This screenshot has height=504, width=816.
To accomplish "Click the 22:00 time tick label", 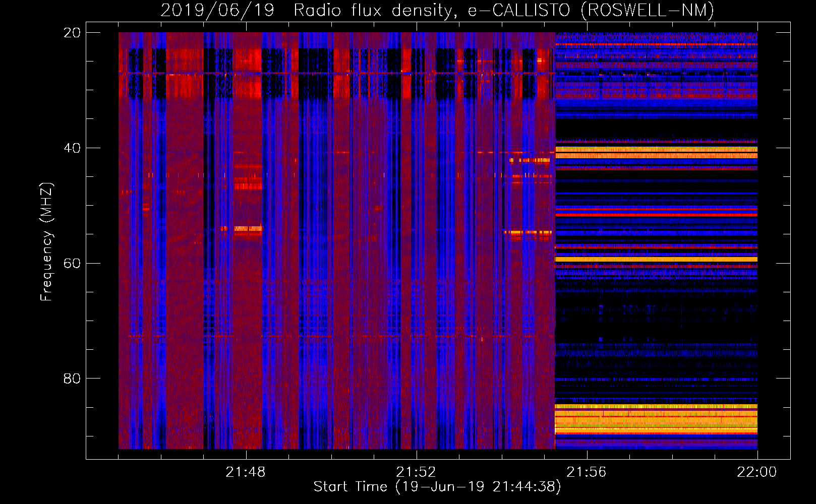I will coord(757,472).
